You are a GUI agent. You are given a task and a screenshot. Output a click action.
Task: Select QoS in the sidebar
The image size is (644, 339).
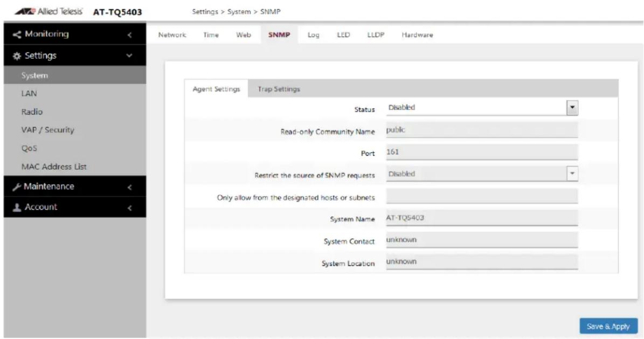[x=75, y=148]
